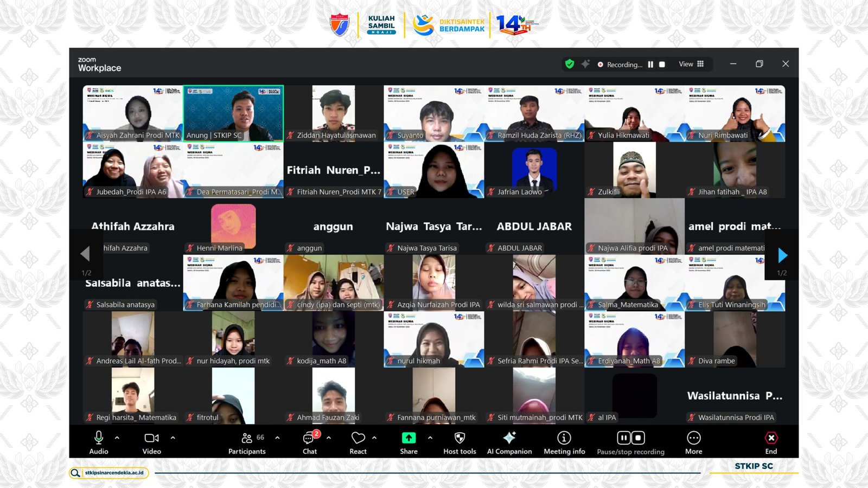Pause the recording in top bar

650,65
